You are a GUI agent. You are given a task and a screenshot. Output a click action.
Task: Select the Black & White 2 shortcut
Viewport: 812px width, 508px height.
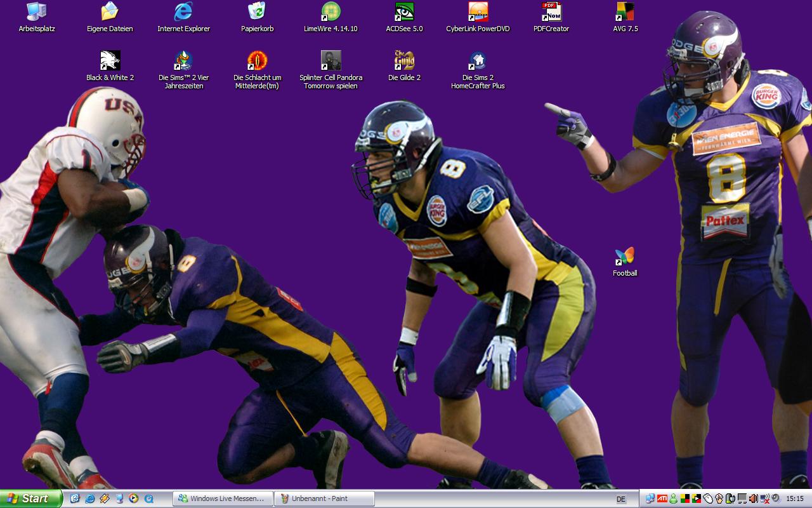click(110, 66)
